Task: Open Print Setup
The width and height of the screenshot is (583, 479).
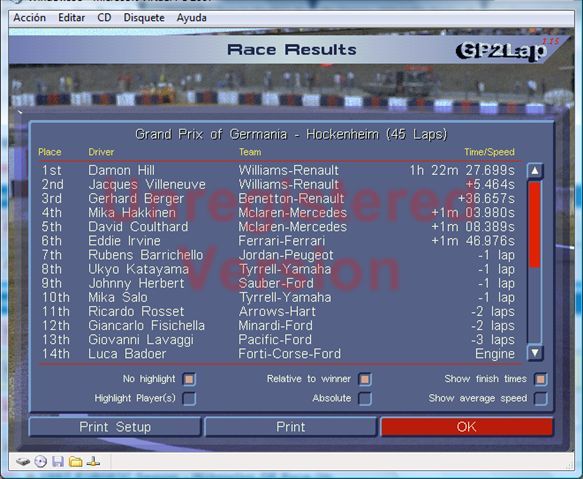Action: click(115, 427)
